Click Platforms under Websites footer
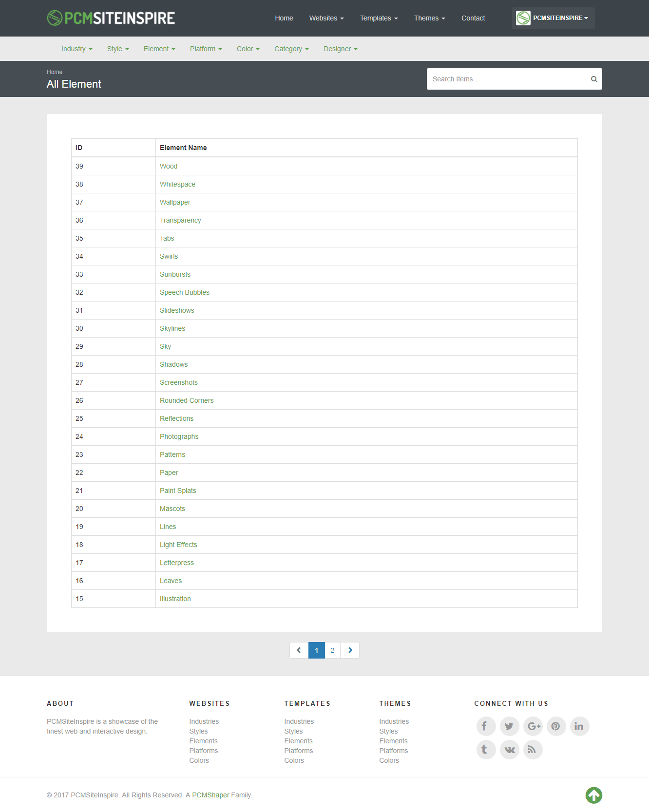Screen dimensions: 649x812 pyautogui.click(x=204, y=751)
